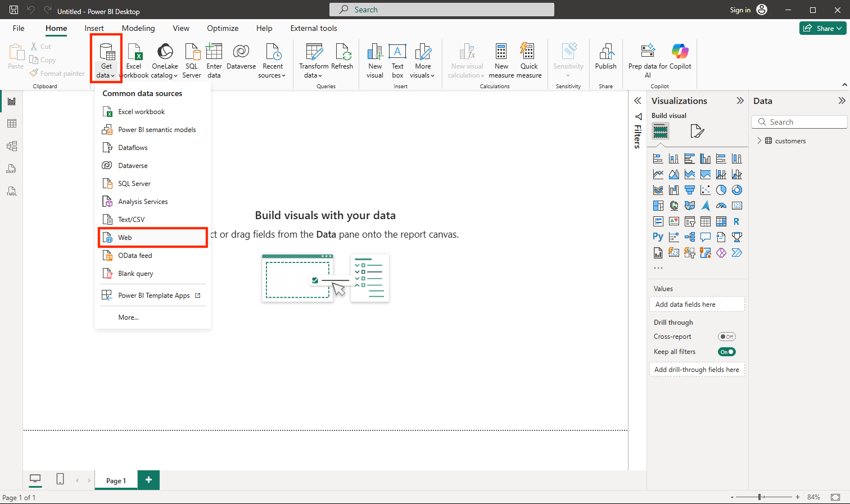
Task: Click the zoom in plus button
Action: tap(798, 497)
